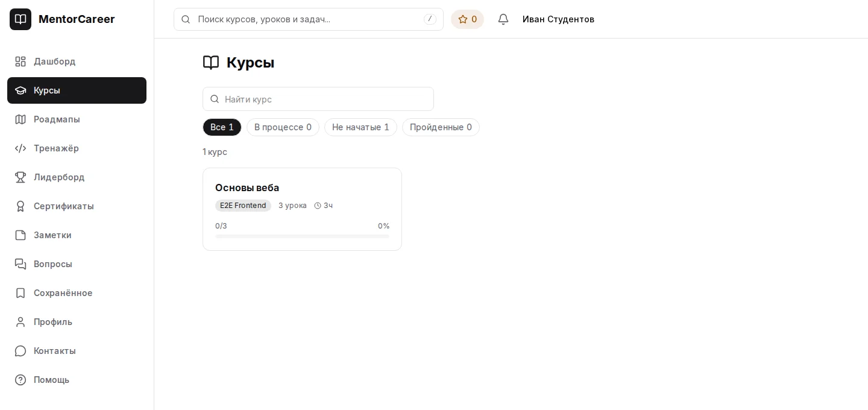Click the star points badge showing 0
The width and height of the screenshot is (868, 410).
[467, 19]
